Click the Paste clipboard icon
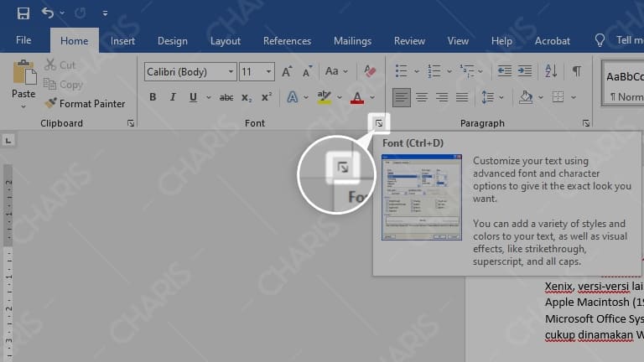This screenshot has width=644, height=362. [x=23, y=73]
